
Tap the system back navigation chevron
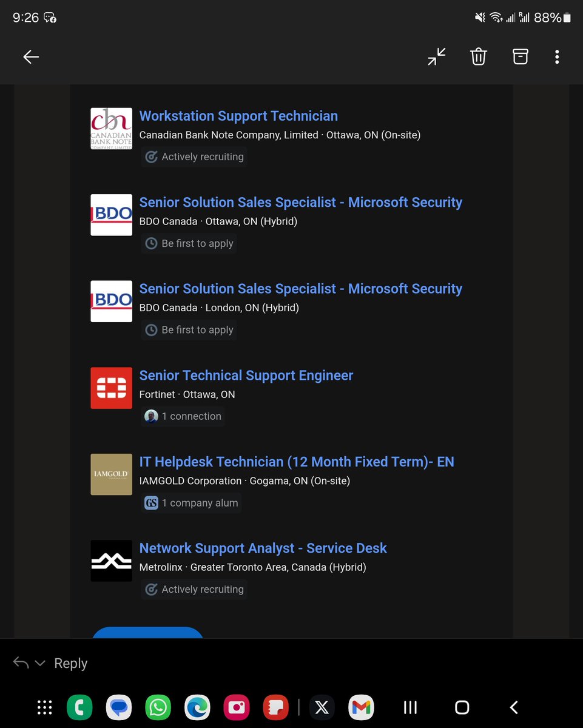(x=514, y=707)
